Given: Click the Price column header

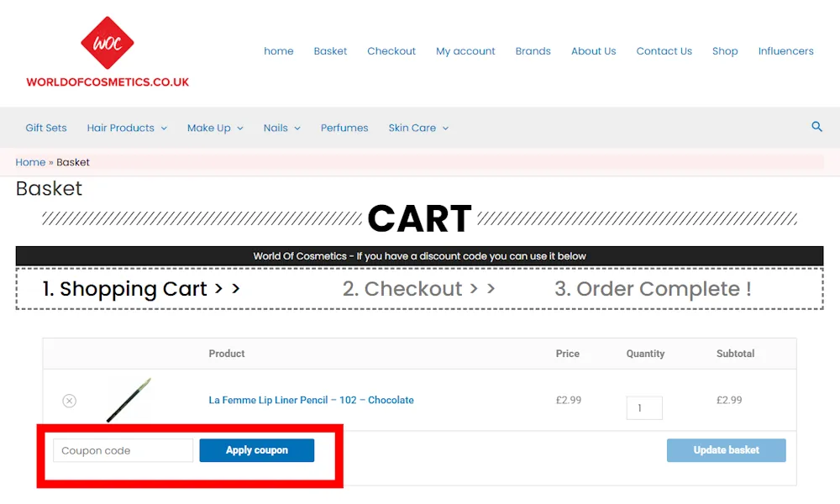Looking at the screenshot, I should click(x=567, y=354).
